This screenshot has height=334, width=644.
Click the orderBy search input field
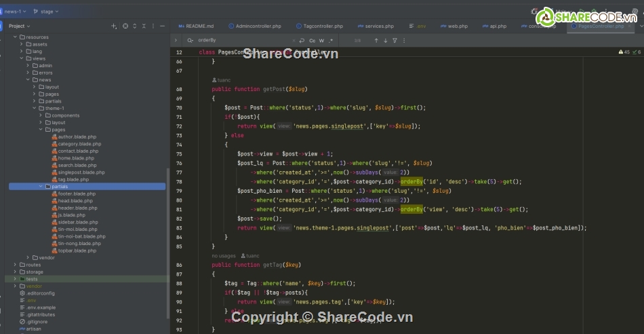click(x=243, y=40)
